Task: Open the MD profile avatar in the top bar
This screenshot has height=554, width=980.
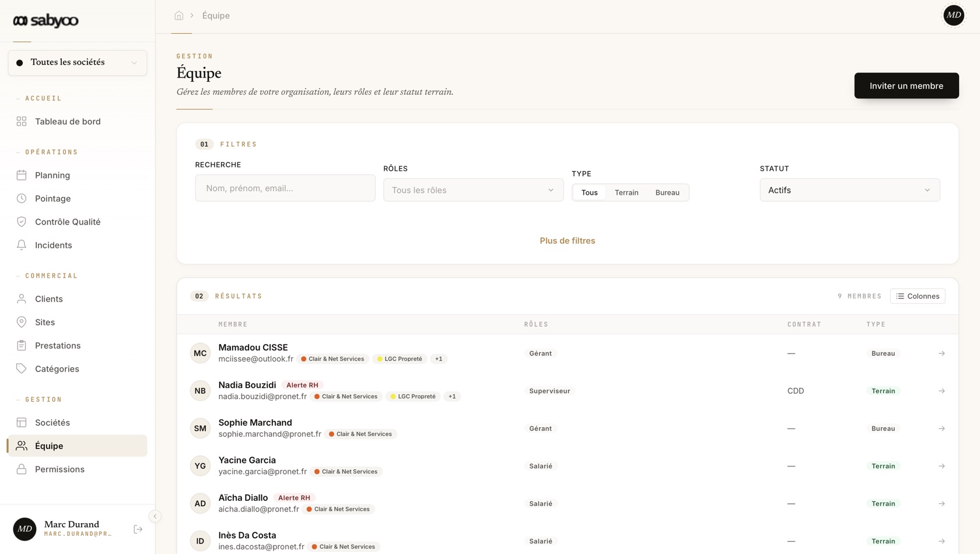Action: point(954,15)
